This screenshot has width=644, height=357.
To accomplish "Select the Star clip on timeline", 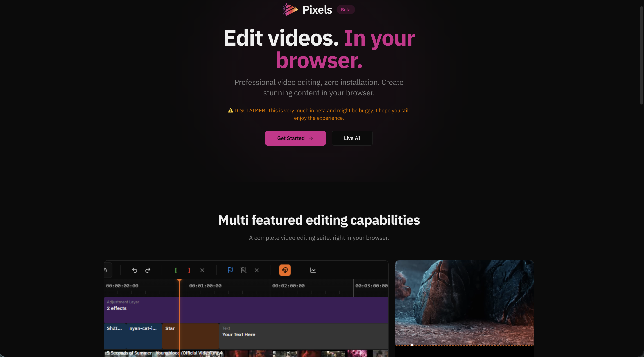I will click(197, 336).
